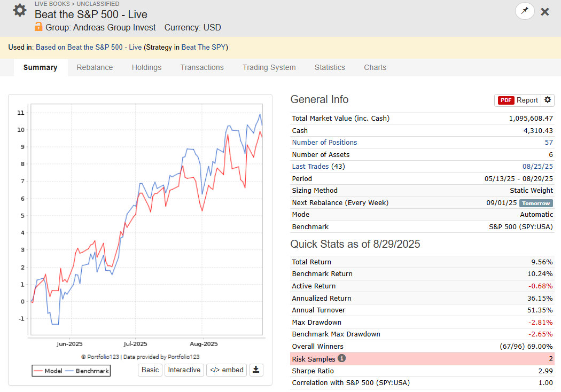
Task: Switch chart to Interactive mode
Action: [x=184, y=370]
